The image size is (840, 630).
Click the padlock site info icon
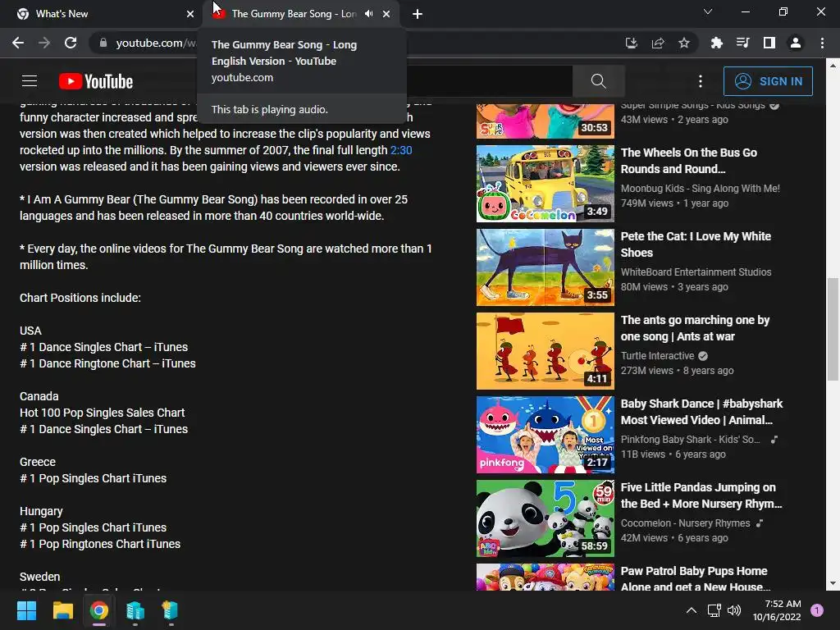(x=103, y=43)
